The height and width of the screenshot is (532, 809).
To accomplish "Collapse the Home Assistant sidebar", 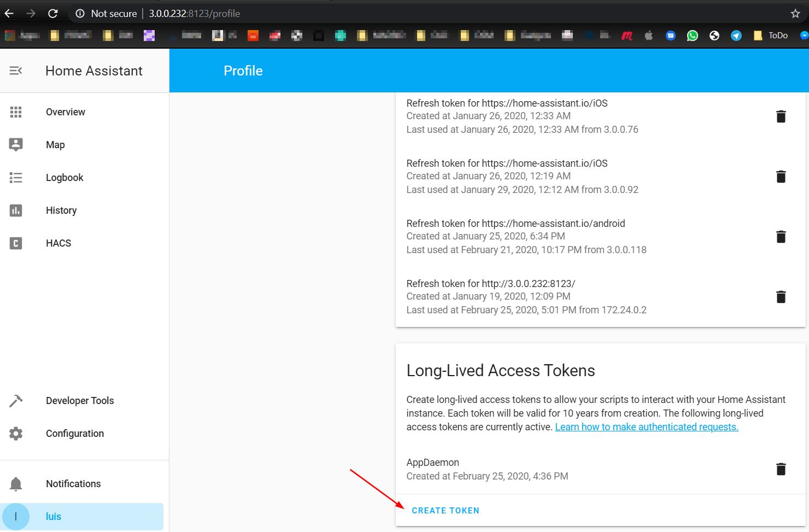I will tap(15, 70).
